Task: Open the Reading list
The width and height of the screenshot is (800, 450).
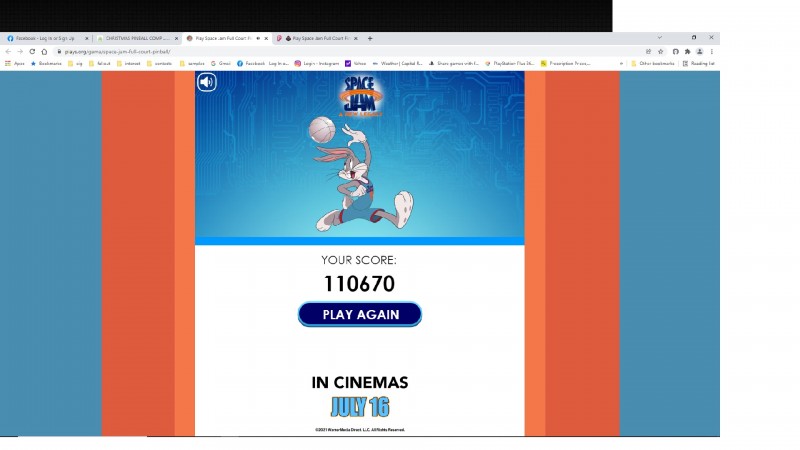Action: click(698, 63)
